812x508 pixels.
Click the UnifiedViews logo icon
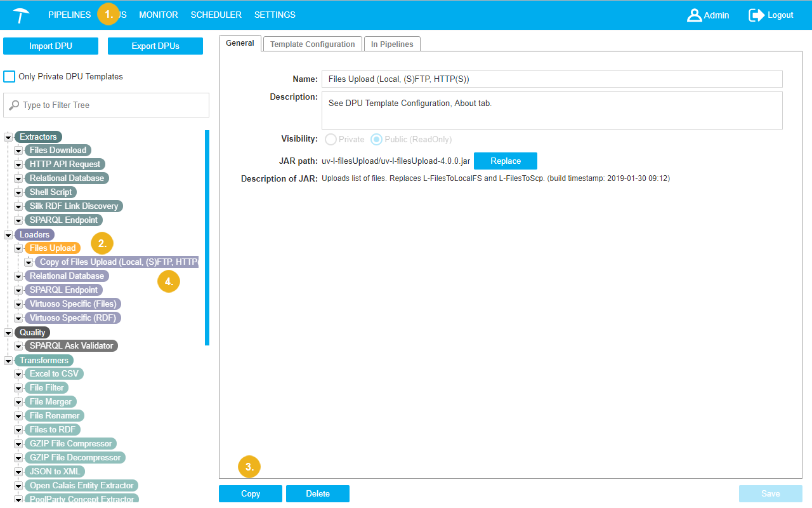point(21,15)
